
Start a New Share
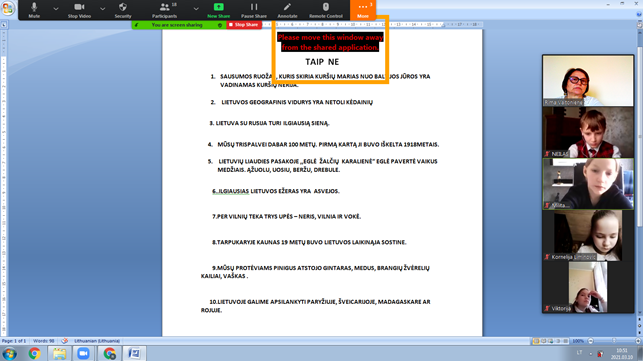click(219, 10)
